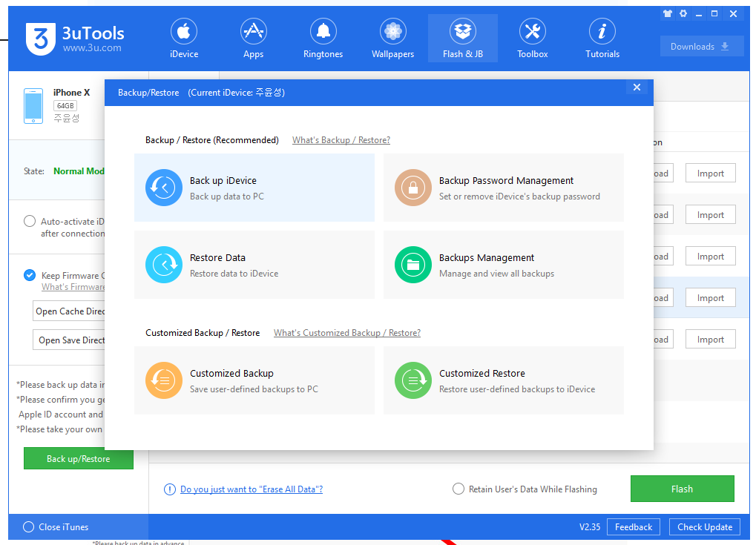The width and height of the screenshot is (756, 545).
Task: Click the Customized Restore green icon
Action: tap(413, 380)
